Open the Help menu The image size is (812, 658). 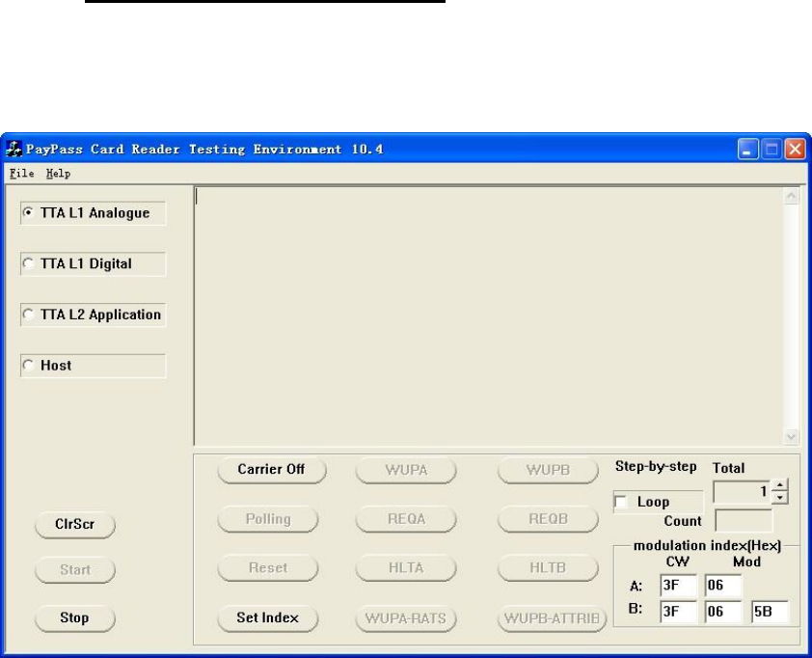click(x=58, y=174)
